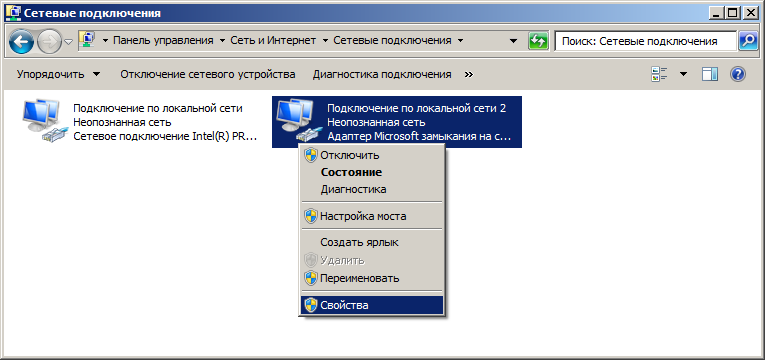
Task: Click the network folder icon in address bar
Action: coord(86,40)
